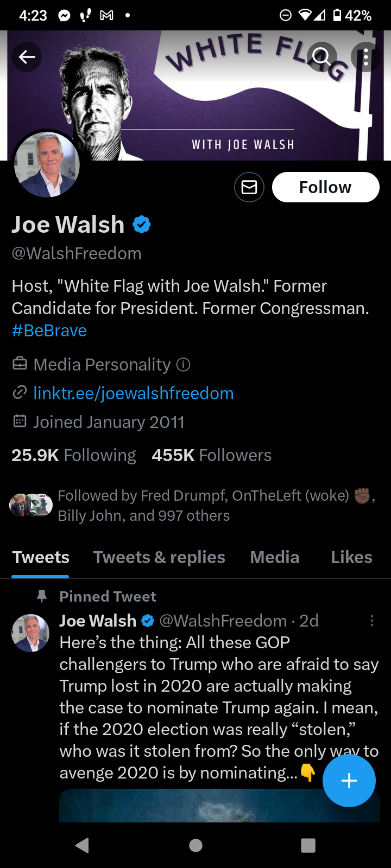Open linktr.ee/joewalshfreedom link
Viewport: 391px width, 868px height.
click(134, 393)
